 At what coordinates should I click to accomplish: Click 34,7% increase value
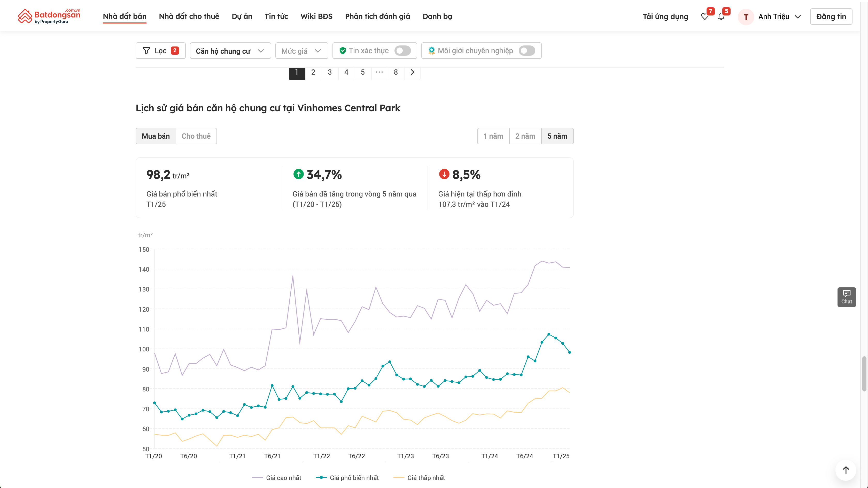(324, 175)
